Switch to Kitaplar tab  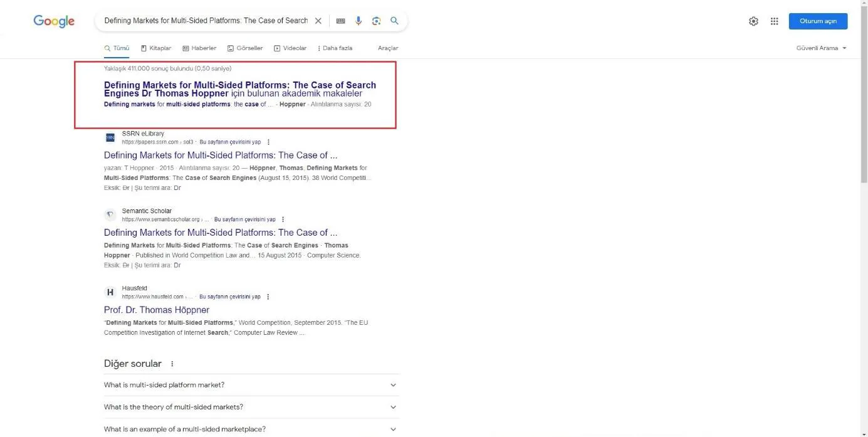(x=156, y=48)
